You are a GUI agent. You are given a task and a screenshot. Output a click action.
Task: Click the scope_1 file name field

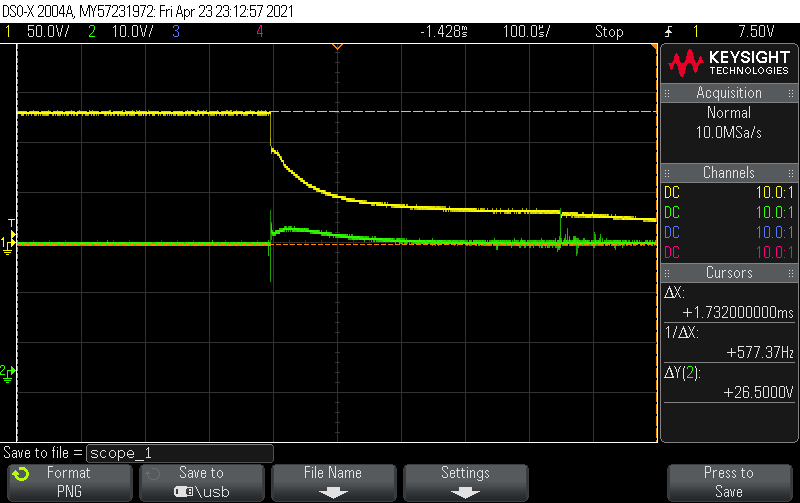[180, 453]
